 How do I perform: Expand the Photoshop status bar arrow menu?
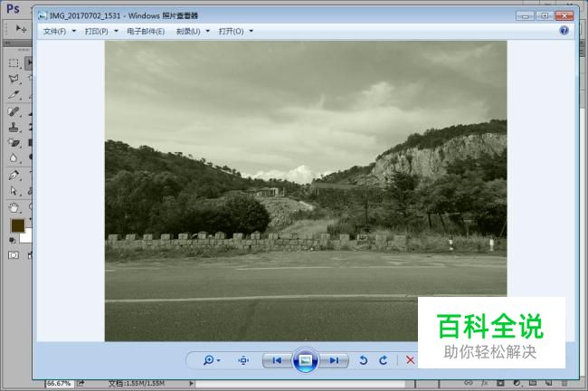coord(191,384)
